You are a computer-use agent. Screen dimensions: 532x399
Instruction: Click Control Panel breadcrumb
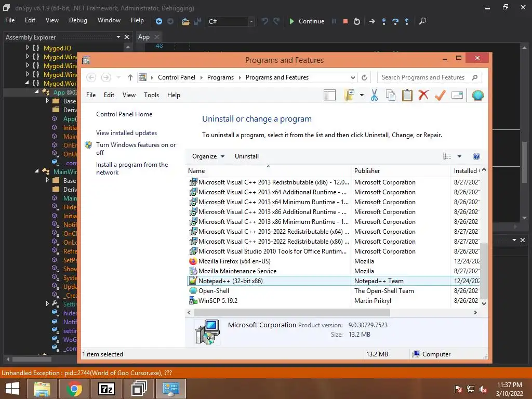[x=177, y=77]
